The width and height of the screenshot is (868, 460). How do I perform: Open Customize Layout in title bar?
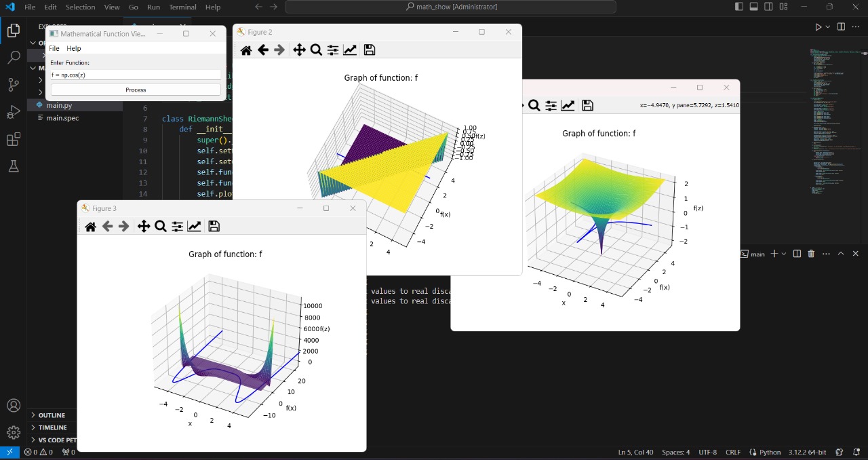[783, 7]
